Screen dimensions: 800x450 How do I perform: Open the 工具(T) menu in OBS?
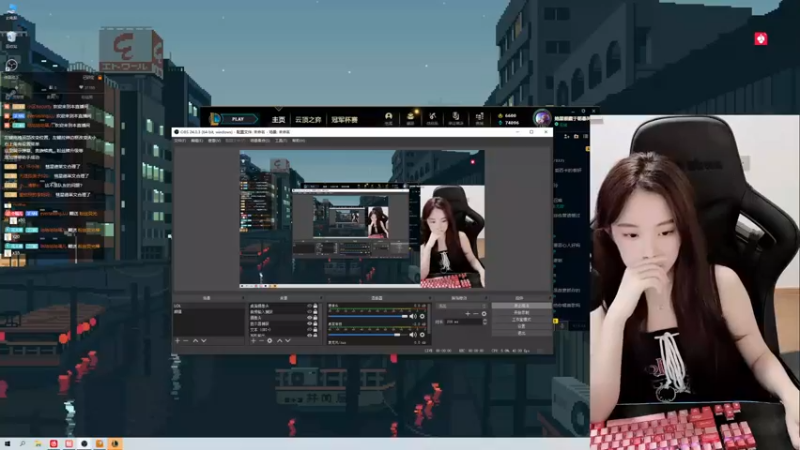[x=281, y=141]
